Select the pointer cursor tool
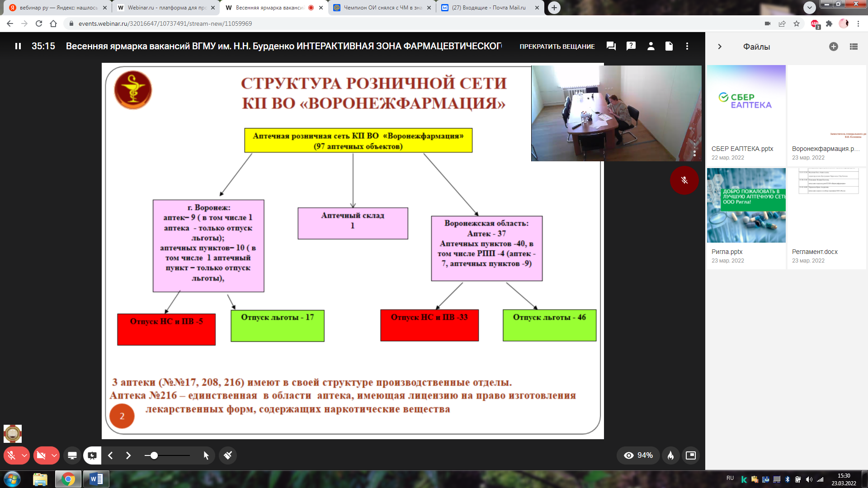 click(206, 455)
